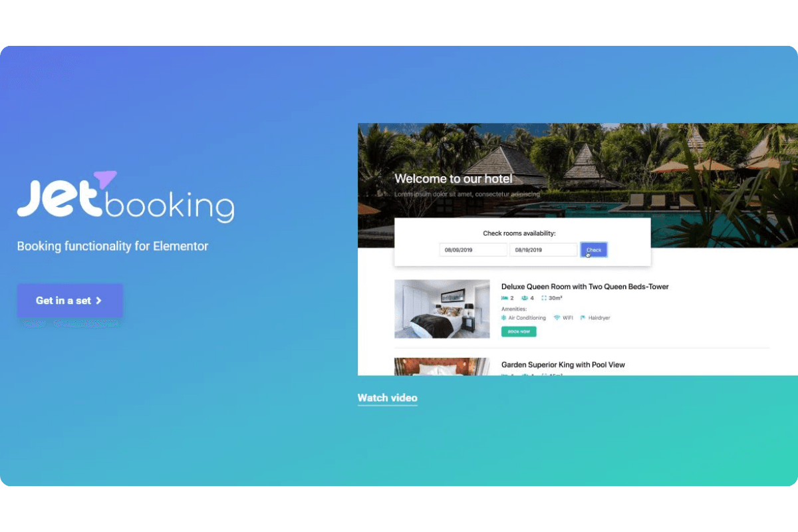Open the Garden Superior King room thumbnail

(x=442, y=367)
